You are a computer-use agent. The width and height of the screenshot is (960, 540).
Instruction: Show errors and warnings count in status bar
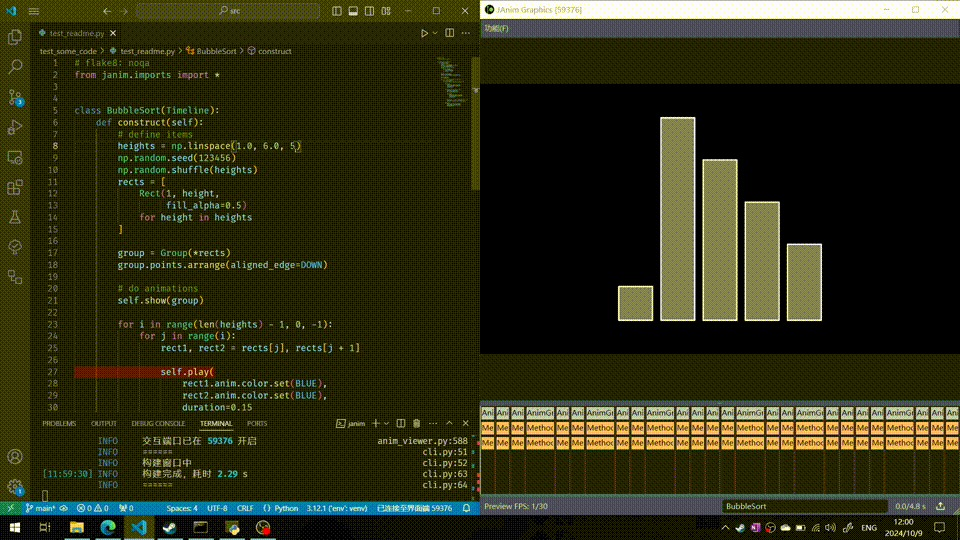92,508
